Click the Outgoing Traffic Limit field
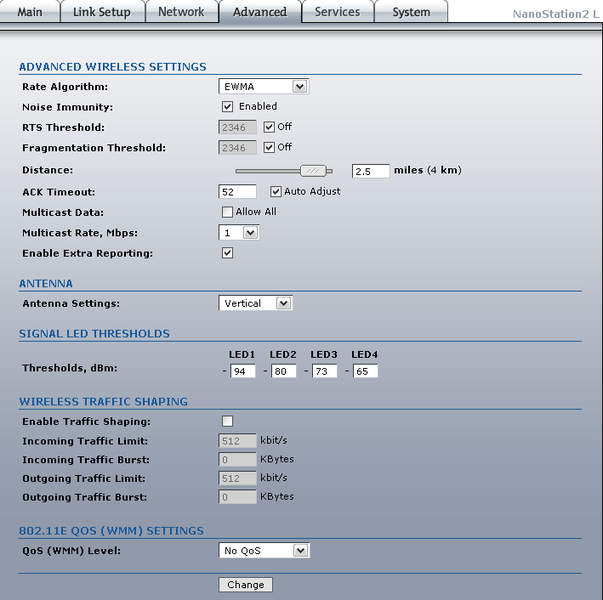 tap(237, 478)
